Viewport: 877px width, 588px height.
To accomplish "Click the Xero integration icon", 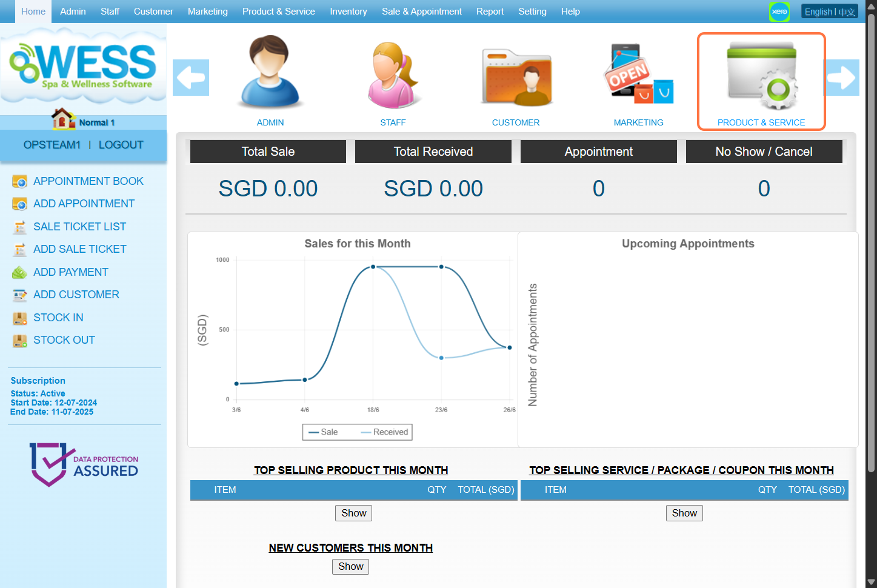I will tap(779, 12).
